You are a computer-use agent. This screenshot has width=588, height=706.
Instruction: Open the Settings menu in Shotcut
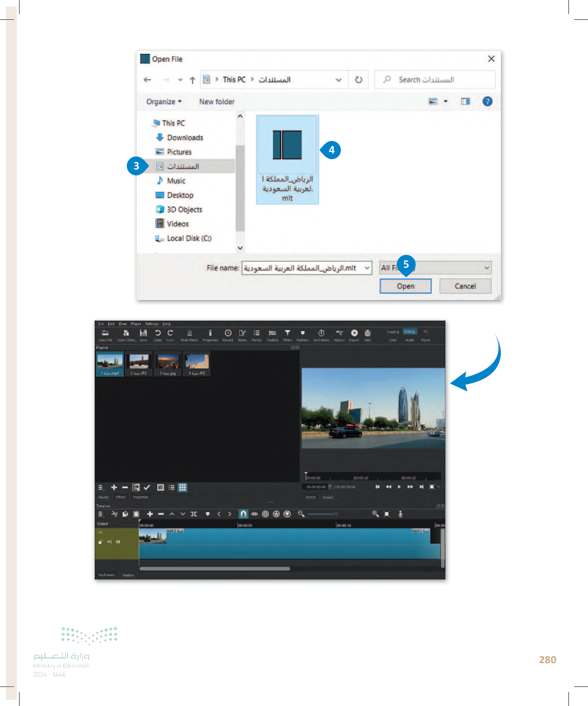(x=151, y=324)
